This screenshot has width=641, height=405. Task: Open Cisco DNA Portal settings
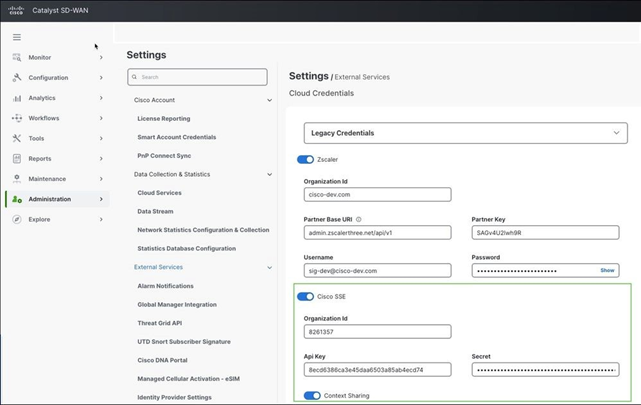coord(162,360)
